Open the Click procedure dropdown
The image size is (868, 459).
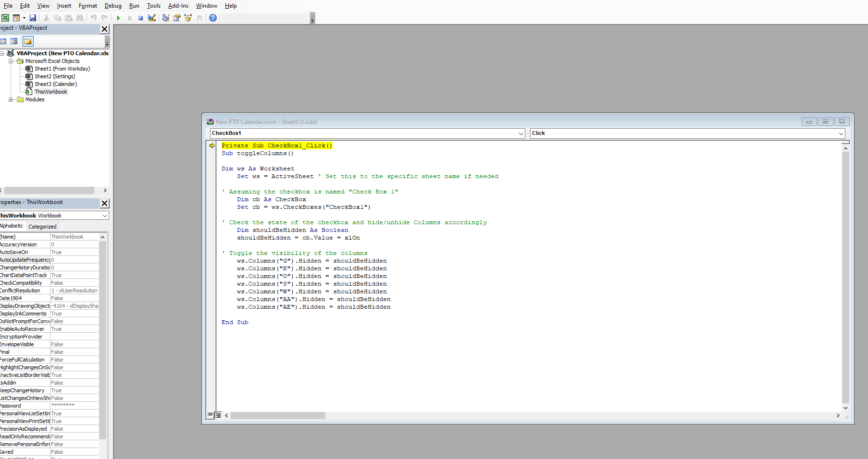coord(841,133)
